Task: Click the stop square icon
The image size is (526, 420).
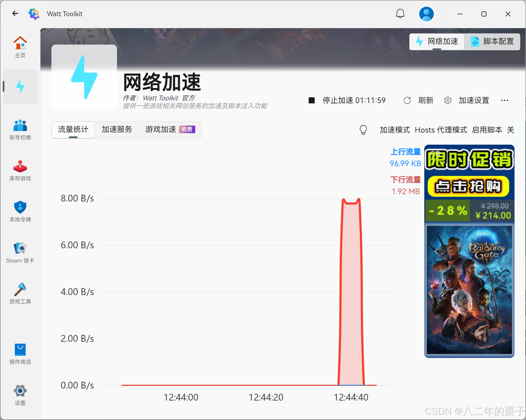Action: pyautogui.click(x=311, y=100)
